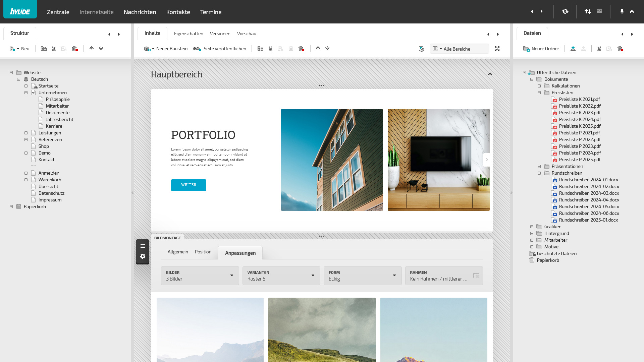
Task: Click the pin icon in top bar
Action: point(622,12)
